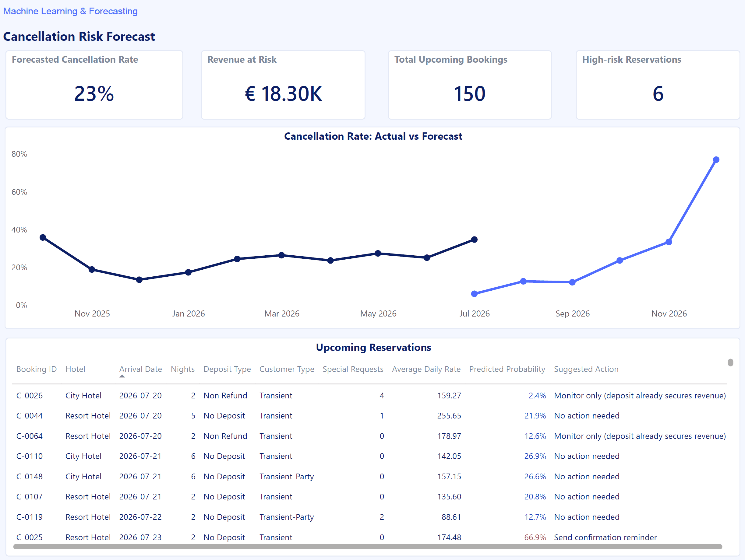The width and height of the screenshot is (745, 560).
Task: Click Non Refund in row C-0064
Action: pos(225,436)
